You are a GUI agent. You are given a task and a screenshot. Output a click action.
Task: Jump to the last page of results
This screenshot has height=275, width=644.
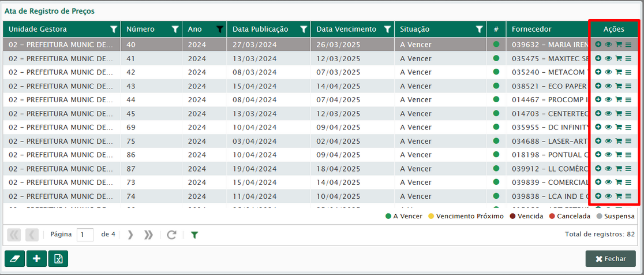(148, 235)
